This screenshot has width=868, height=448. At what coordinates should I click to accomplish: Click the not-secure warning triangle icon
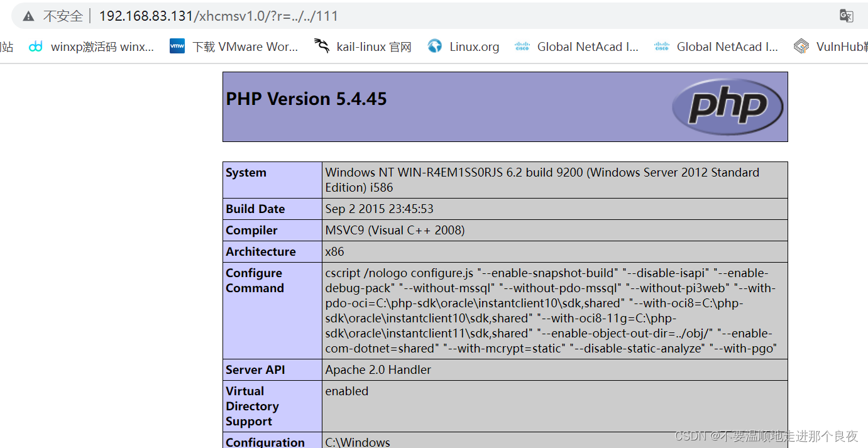tap(28, 16)
